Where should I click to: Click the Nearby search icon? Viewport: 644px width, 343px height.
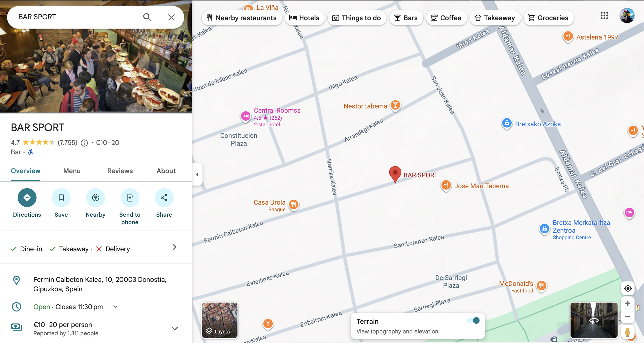click(95, 198)
